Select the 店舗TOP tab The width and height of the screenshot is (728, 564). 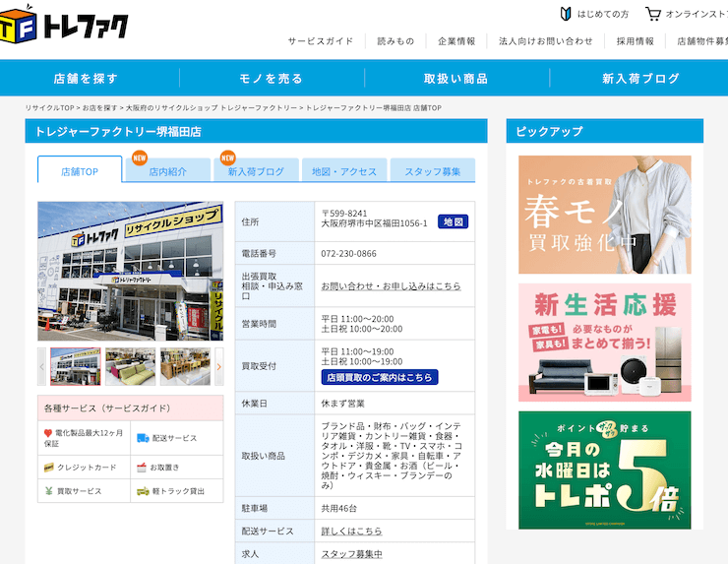tap(80, 169)
